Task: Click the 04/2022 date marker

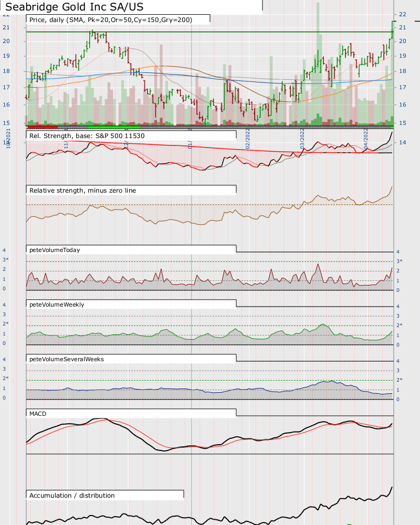Action: [x=366, y=139]
